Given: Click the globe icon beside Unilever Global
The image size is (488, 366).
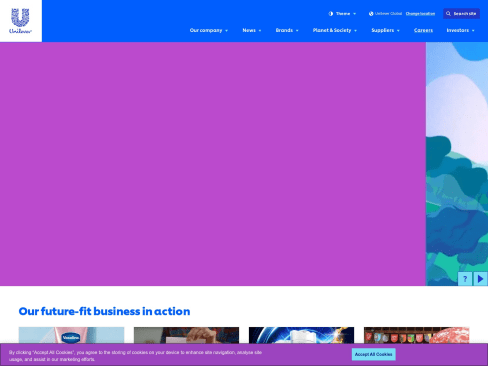Looking at the screenshot, I should click(x=371, y=14).
